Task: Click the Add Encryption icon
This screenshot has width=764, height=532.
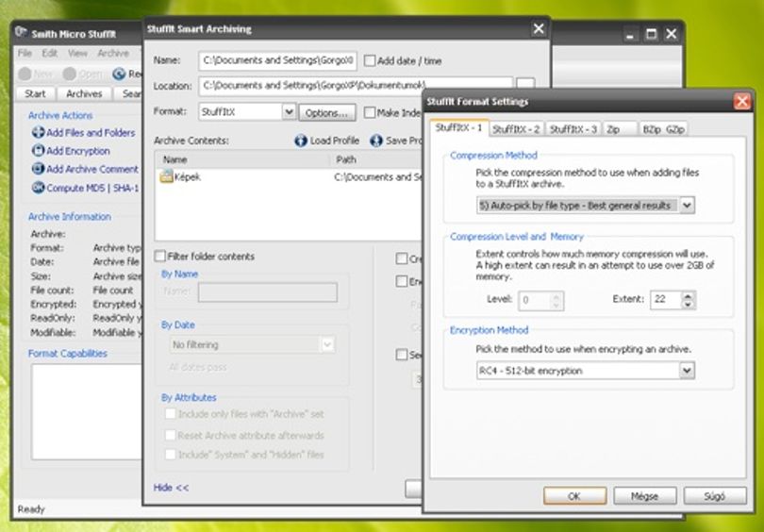Action: (x=38, y=151)
